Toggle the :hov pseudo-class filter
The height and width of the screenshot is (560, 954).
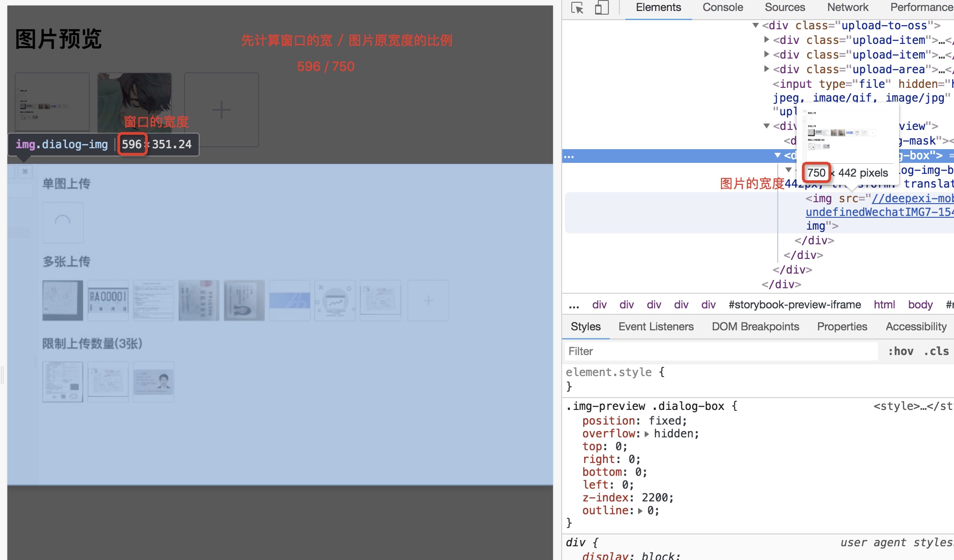point(901,350)
